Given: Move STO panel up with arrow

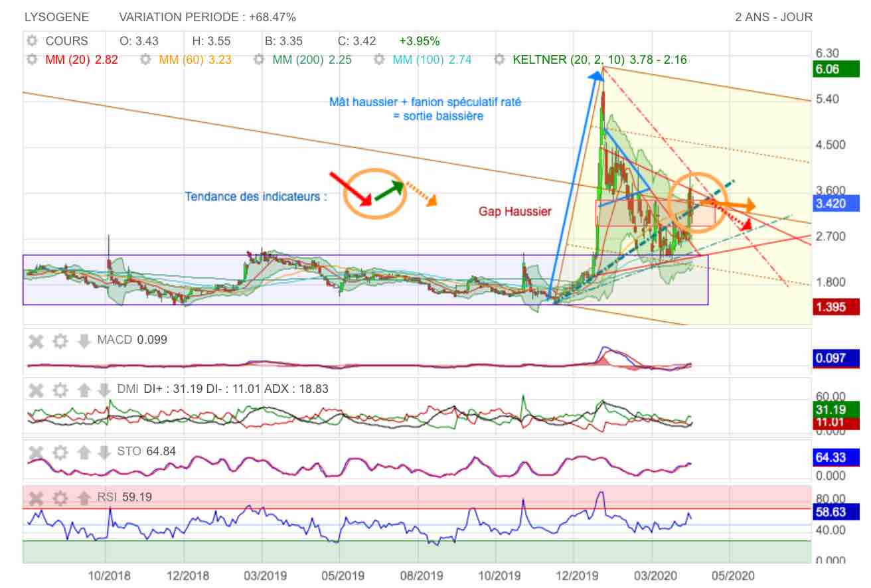Looking at the screenshot, I should coord(84,453).
